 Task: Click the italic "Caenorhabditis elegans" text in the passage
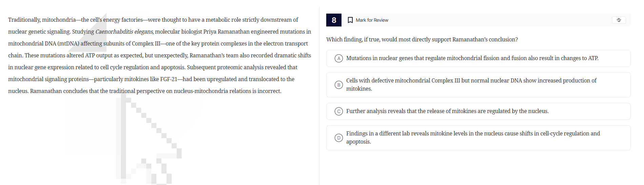coord(124,32)
